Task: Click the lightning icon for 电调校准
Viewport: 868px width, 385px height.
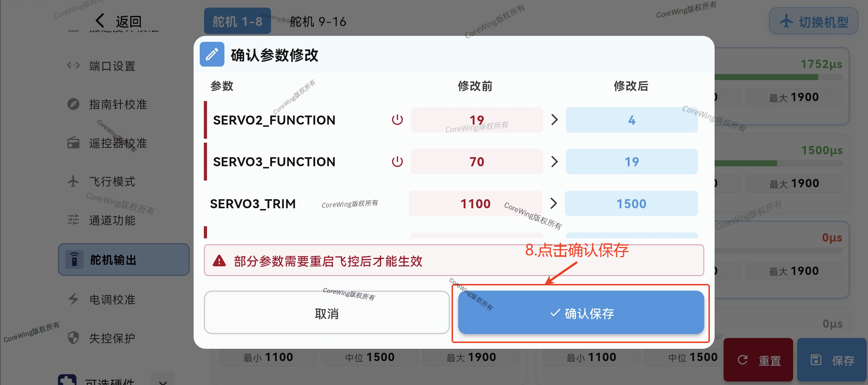Action: [73, 299]
